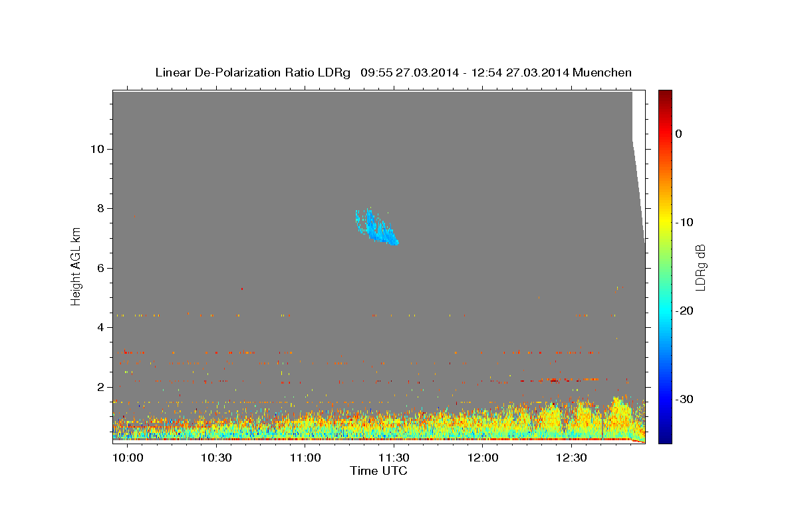
Task: Click the LDRg dB colorbar label
Action: coord(700,267)
